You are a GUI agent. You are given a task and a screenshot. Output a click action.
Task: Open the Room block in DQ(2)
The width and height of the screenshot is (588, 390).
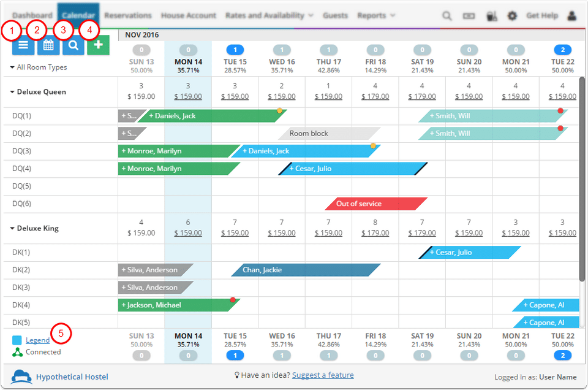(x=329, y=133)
